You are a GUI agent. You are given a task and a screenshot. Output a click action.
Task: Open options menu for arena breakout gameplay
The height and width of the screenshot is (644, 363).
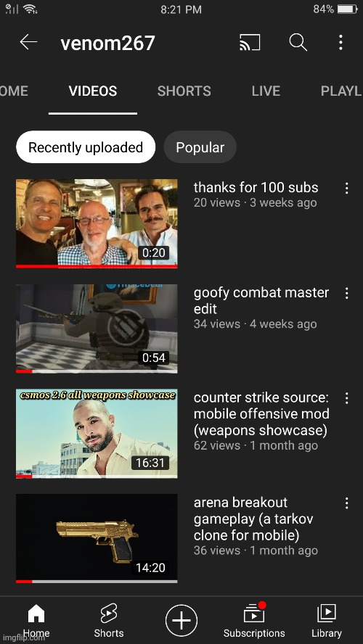(x=346, y=503)
